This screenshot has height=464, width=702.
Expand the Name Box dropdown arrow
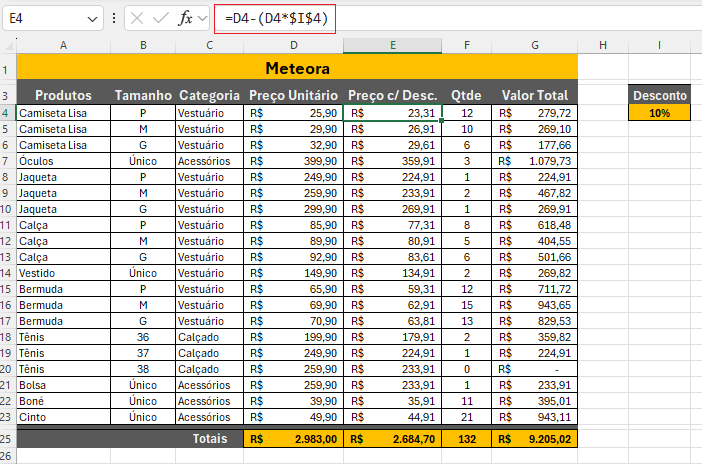[92, 19]
